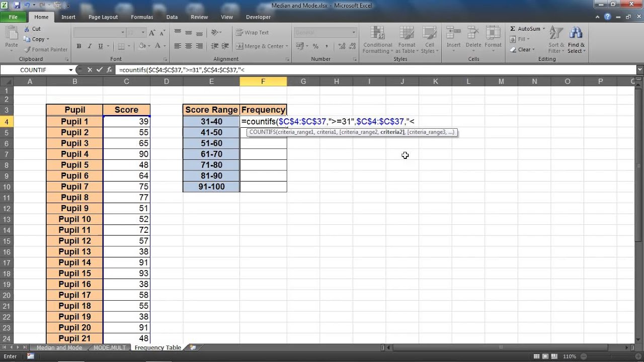Click the Cut scissors icon
This screenshot has height=362, width=644.
(26, 29)
